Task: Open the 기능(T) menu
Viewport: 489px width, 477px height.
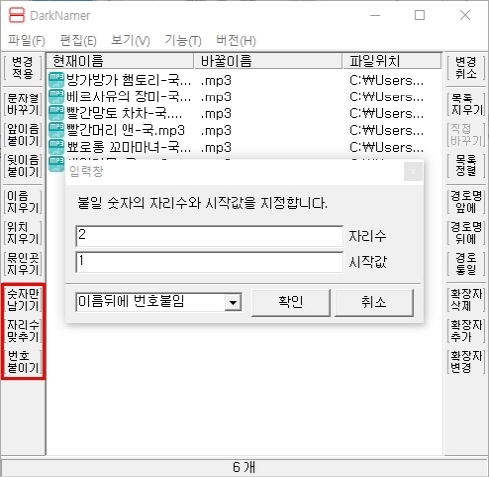Action: pyautogui.click(x=183, y=41)
